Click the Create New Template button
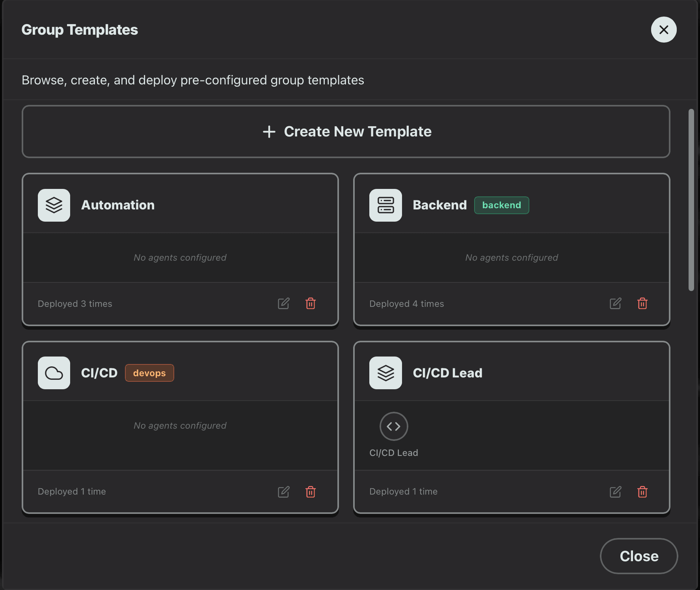 pyautogui.click(x=346, y=131)
